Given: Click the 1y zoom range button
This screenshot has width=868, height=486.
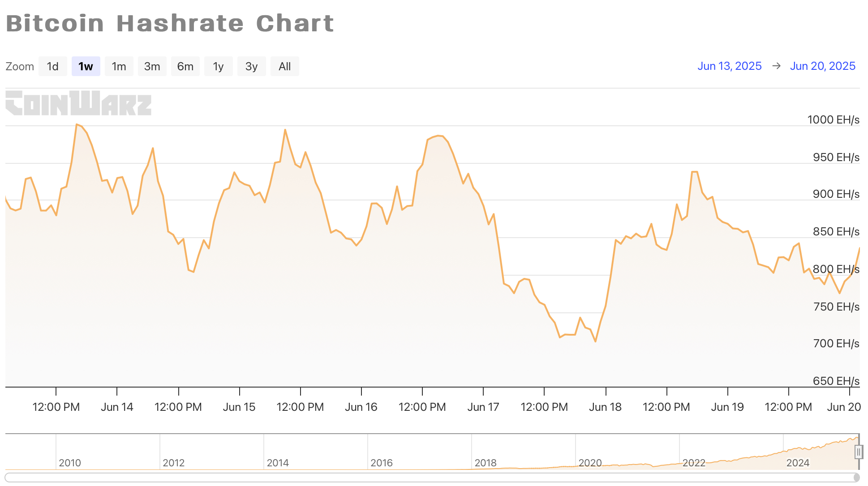Looking at the screenshot, I should (x=218, y=66).
